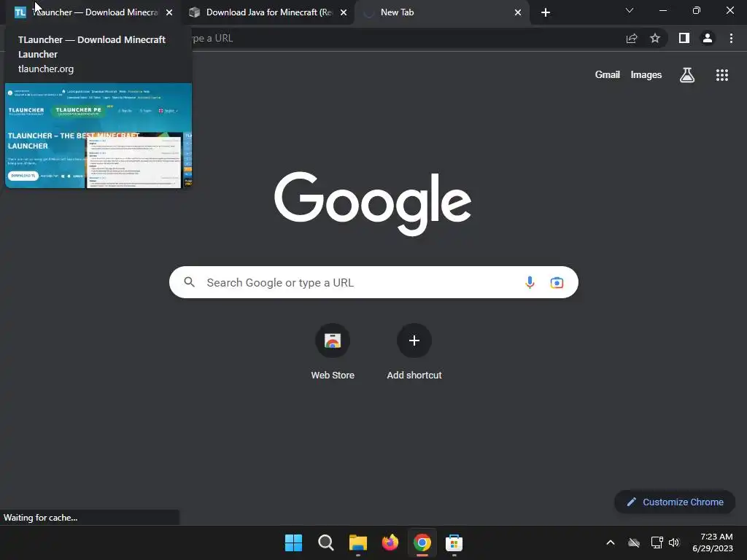This screenshot has height=560, width=747.
Task: Click the Google search box
Action: pyautogui.click(x=373, y=282)
